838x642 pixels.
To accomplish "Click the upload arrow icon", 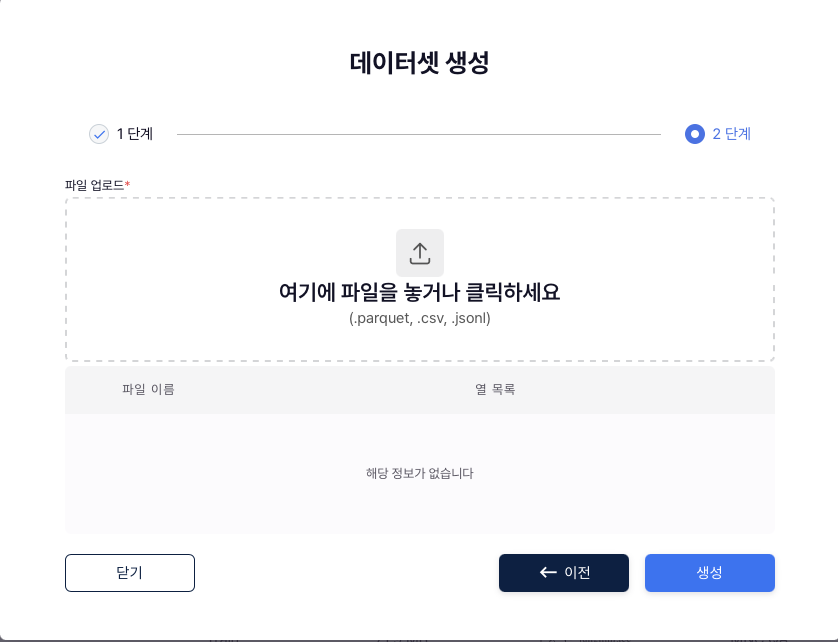I will (x=420, y=253).
